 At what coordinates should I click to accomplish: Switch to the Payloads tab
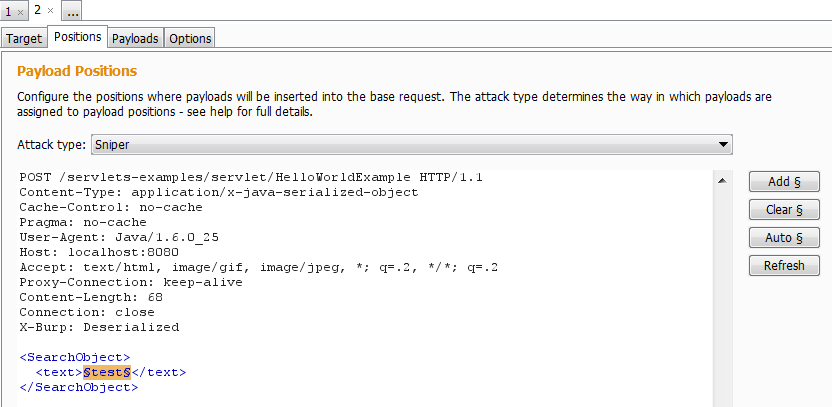[x=135, y=38]
